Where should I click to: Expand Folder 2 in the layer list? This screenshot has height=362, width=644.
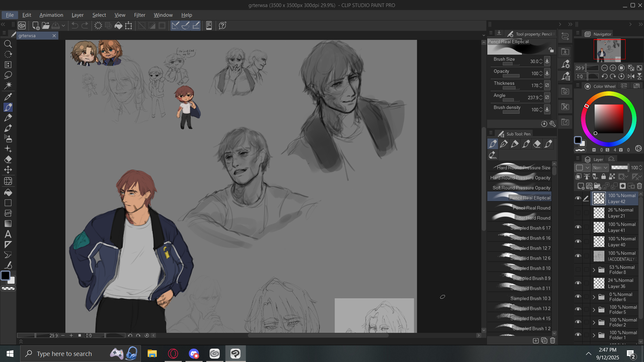point(594,322)
